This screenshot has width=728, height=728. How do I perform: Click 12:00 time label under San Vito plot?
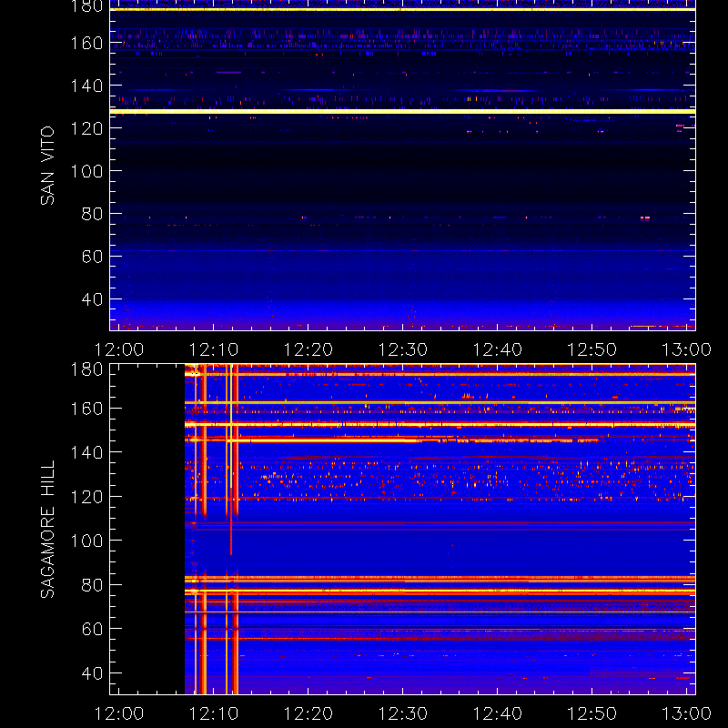119,349
